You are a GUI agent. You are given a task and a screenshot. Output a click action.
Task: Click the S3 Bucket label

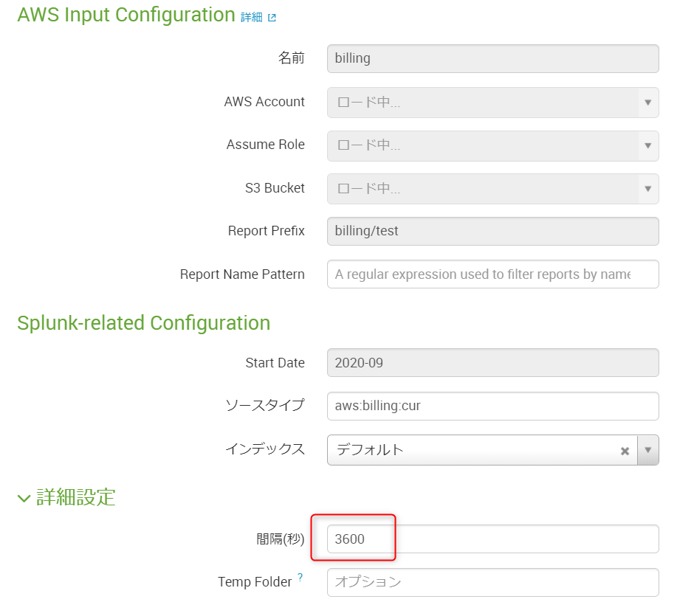(x=275, y=188)
